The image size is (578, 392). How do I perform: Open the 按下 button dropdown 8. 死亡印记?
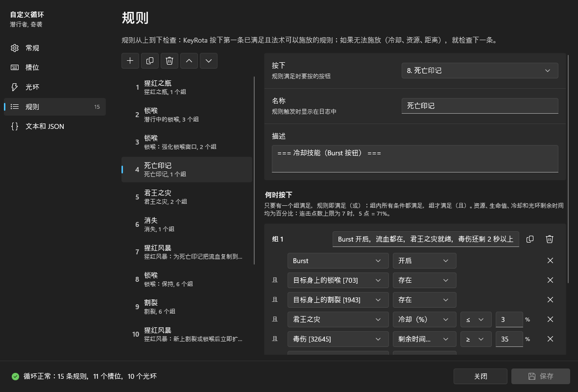[480, 71]
